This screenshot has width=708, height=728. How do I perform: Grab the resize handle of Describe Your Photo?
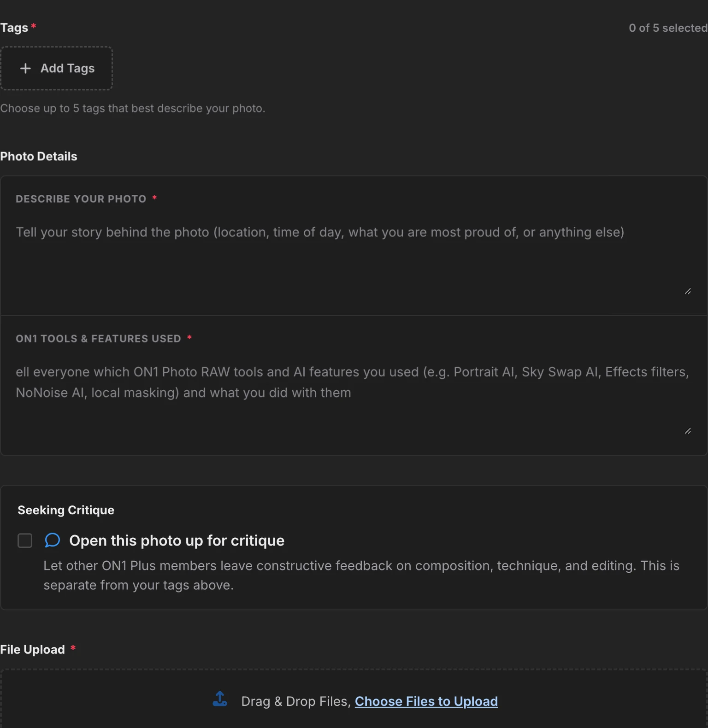tap(688, 291)
